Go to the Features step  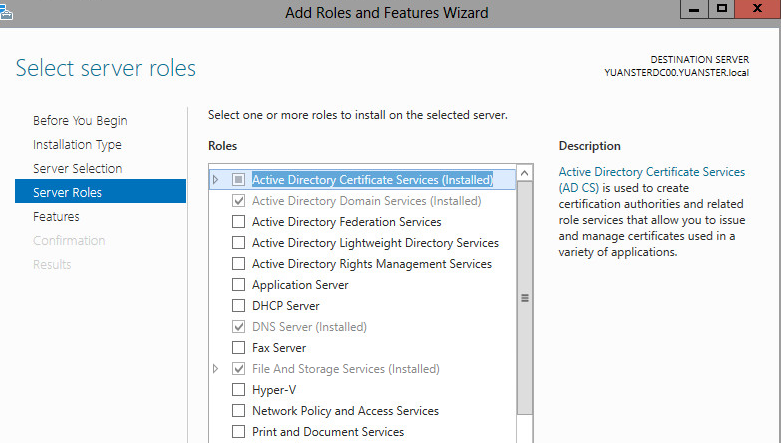point(56,216)
